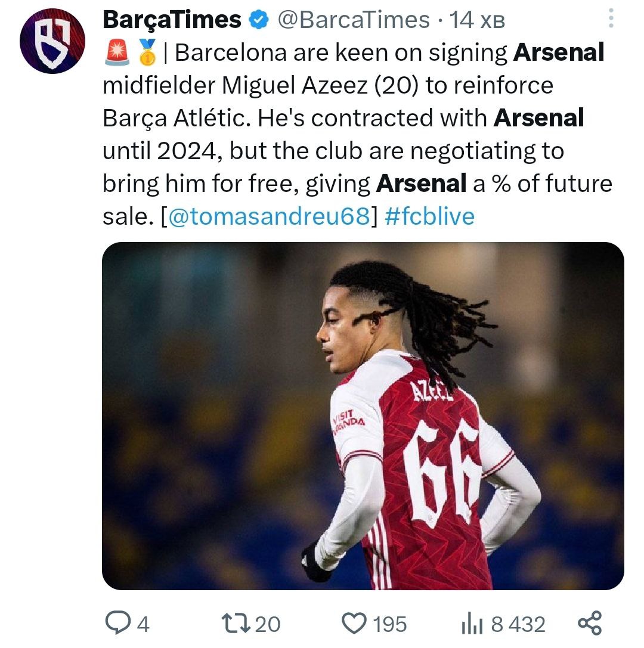Open the Miguel Azeez photo
Viewport: 644px width, 648px height.
click(363, 416)
